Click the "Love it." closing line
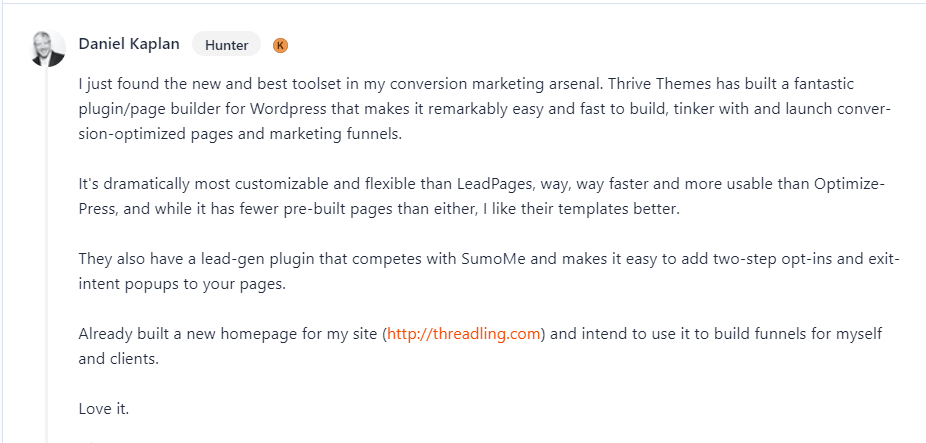The height and width of the screenshot is (443, 926). [x=104, y=408]
